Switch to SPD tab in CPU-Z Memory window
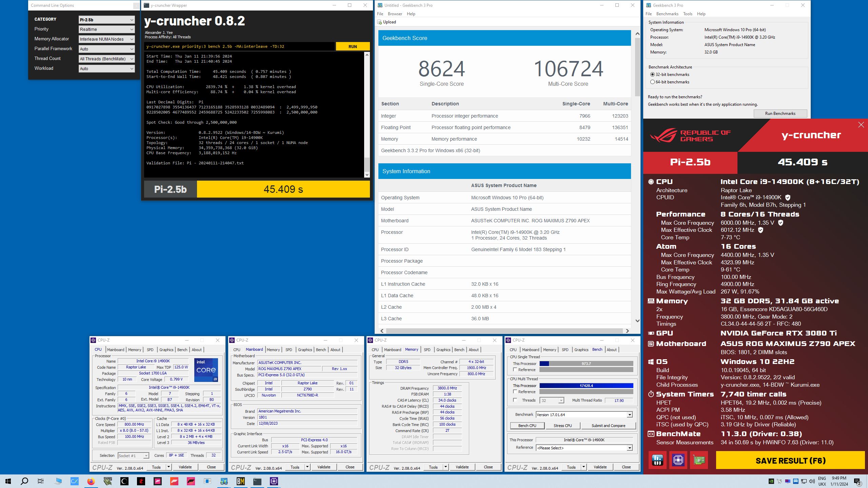This screenshot has width=868, height=488. [x=427, y=350]
